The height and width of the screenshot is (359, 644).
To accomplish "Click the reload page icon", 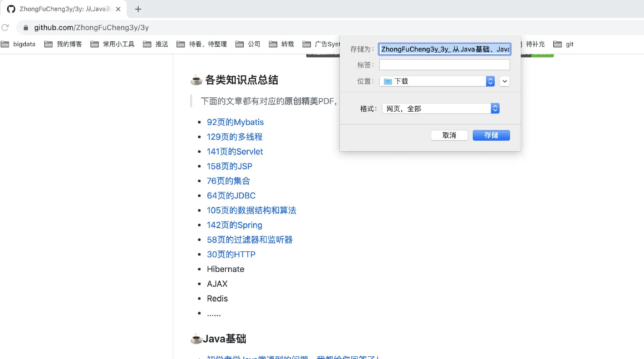I will 5,28.
